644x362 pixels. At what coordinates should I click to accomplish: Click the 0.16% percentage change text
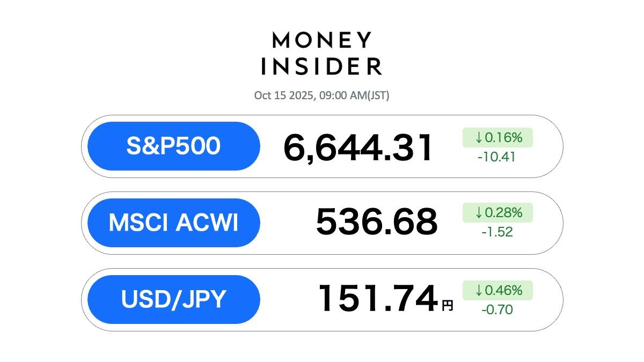503,138
